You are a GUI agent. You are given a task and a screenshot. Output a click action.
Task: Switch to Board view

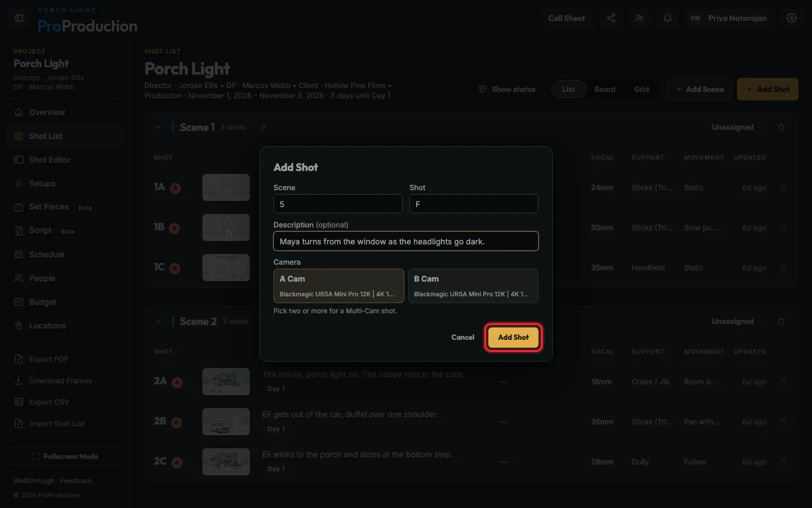click(604, 89)
